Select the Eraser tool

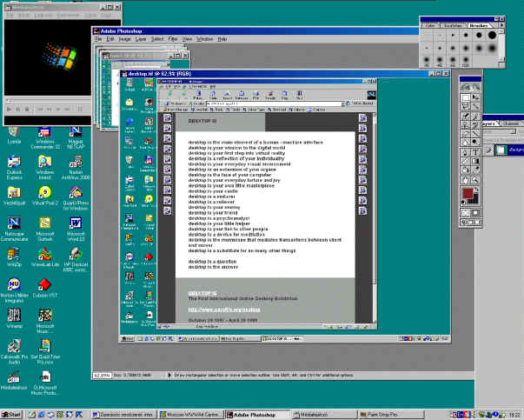(466, 133)
